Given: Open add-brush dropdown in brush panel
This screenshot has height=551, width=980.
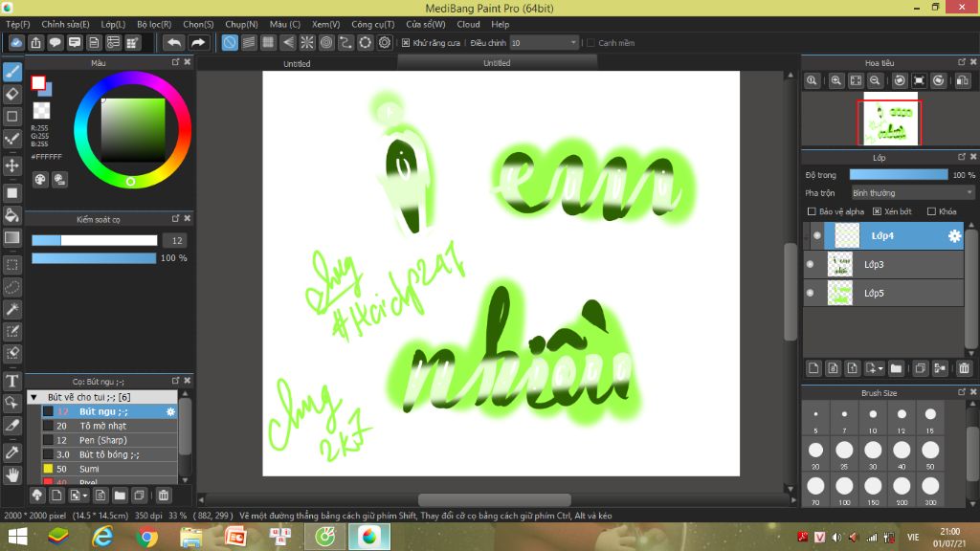Looking at the screenshot, I should click(x=78, y=496).
